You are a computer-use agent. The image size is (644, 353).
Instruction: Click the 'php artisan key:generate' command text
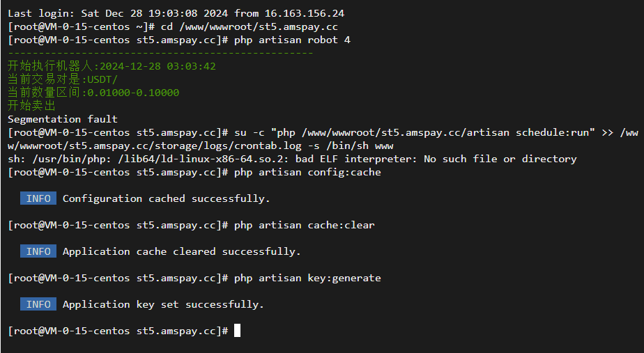click(x=307, y=278)
